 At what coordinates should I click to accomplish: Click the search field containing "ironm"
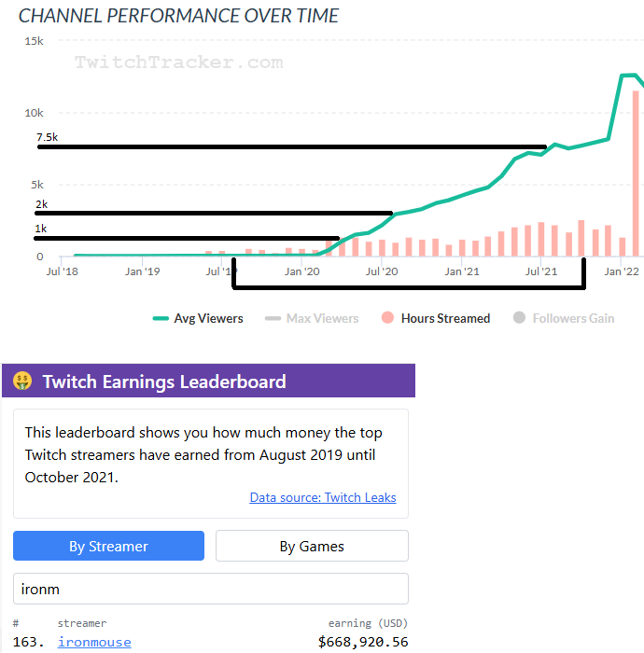pos(211,589)
